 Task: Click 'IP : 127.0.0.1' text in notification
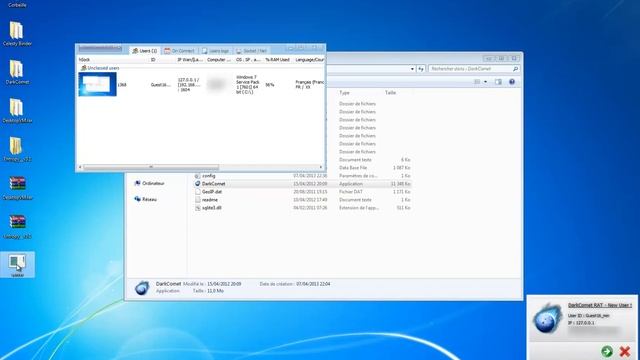(581, 323)
